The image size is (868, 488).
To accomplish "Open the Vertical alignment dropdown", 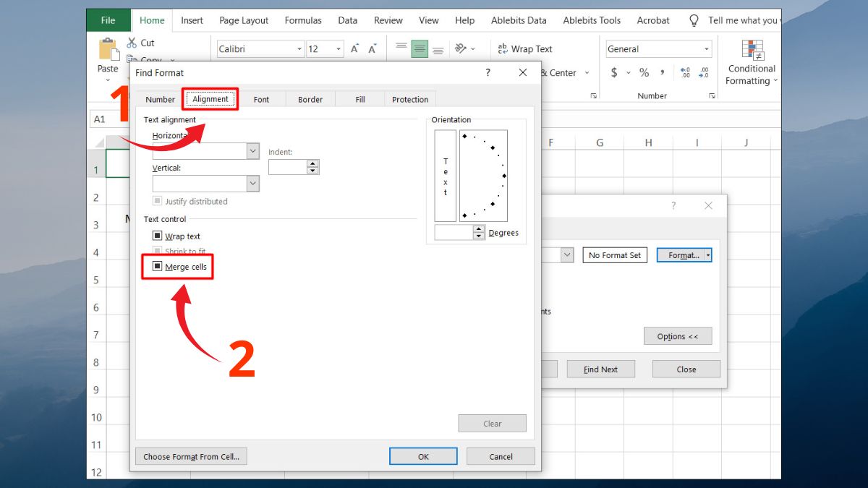I will click(x=252, y=184).
